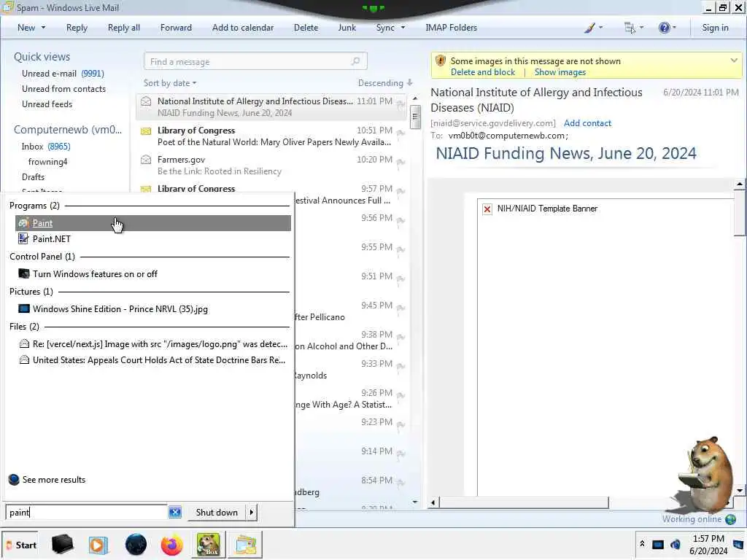This screenshot has width=747, height=560.
Task: Open the black folder taskbar icon
Action: tap(62, 545)
